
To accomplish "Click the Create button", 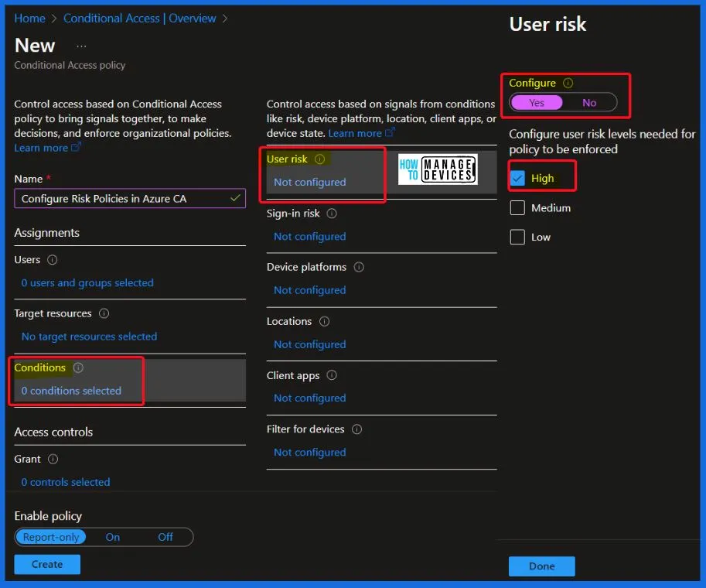I will (47, 565).
